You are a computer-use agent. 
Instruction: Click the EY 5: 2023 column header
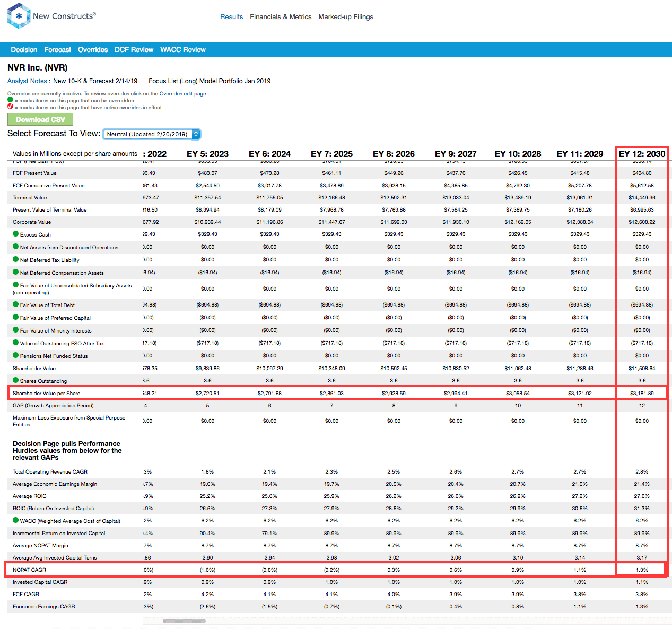point(207,154)
